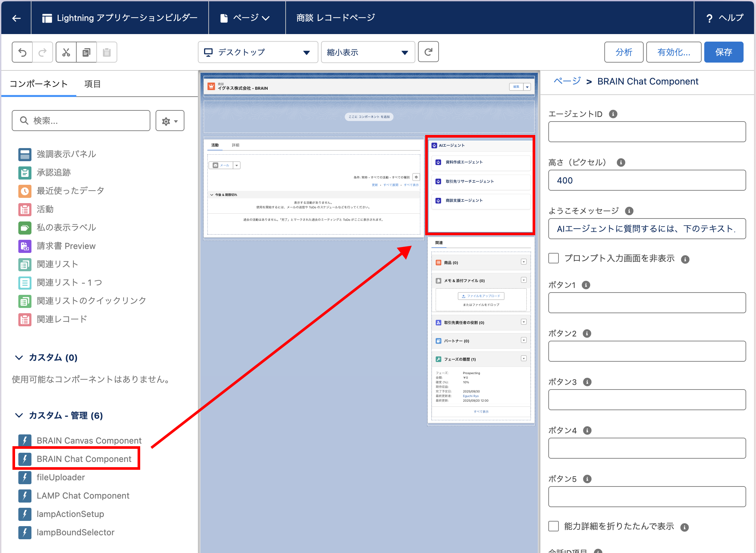Open the 縮小表示 zoom dropdown
Viewport: 756px width, 553px height.
tap(368, 52)
